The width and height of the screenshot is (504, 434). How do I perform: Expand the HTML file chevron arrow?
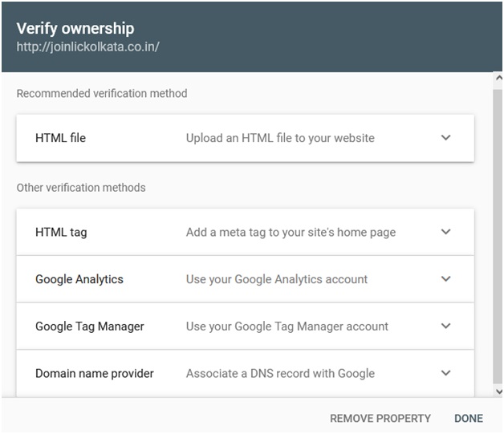pyautogui.click(x=445, y=138)
